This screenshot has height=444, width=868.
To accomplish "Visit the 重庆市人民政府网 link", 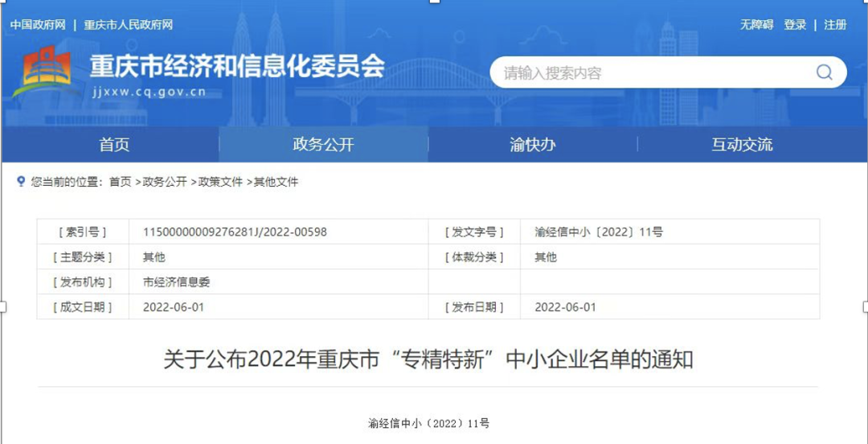I will click(x=129, y=25).
